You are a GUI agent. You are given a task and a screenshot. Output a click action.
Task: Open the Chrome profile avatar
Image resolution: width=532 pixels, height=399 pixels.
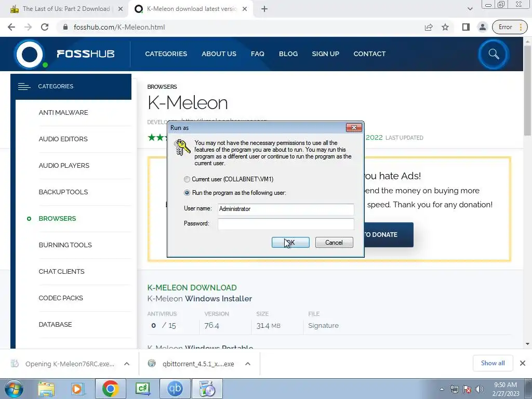[482, 27]
